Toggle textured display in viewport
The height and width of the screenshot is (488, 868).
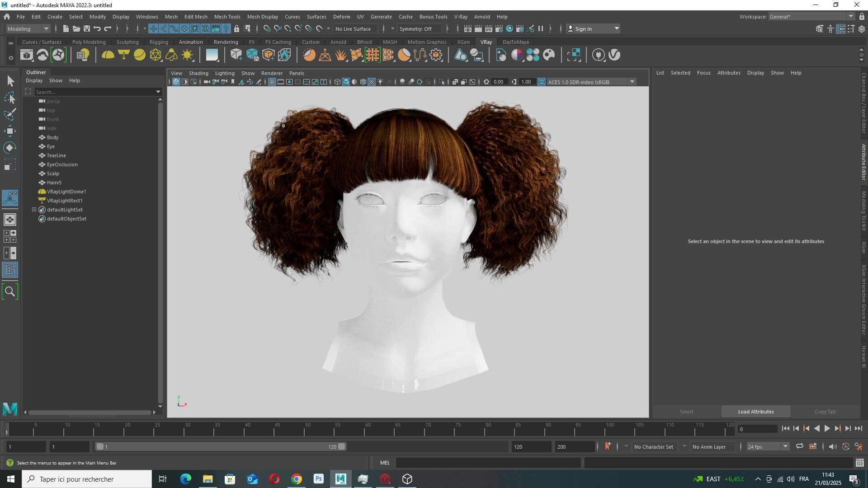click(372, 82)
